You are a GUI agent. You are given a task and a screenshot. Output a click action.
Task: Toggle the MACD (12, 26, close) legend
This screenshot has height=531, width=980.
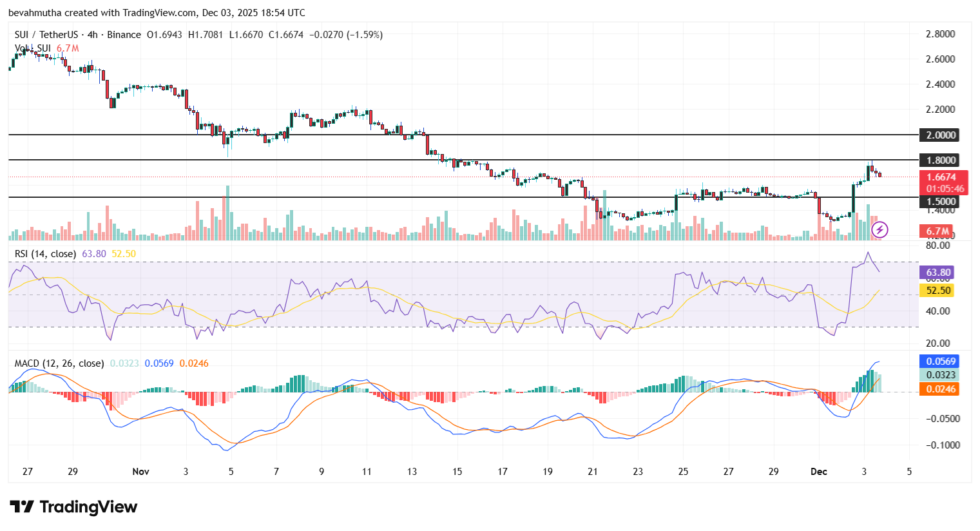click(57, 363)
